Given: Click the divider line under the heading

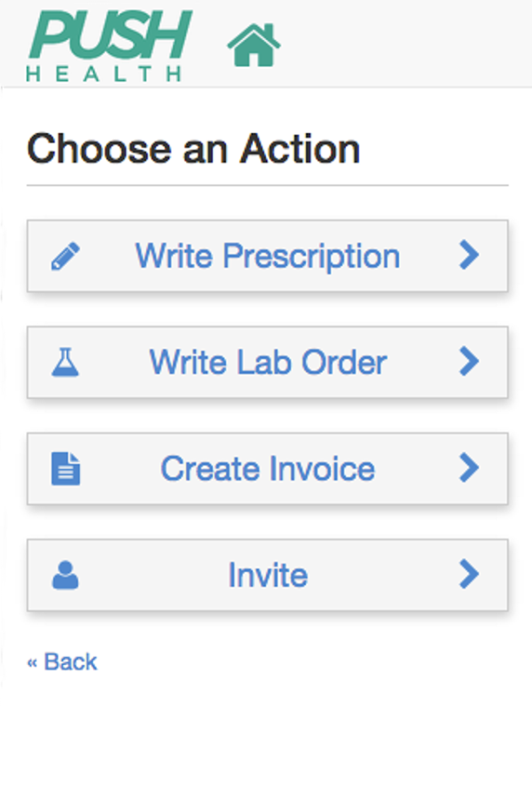Looking at the screenshot, I should [267, 185].
